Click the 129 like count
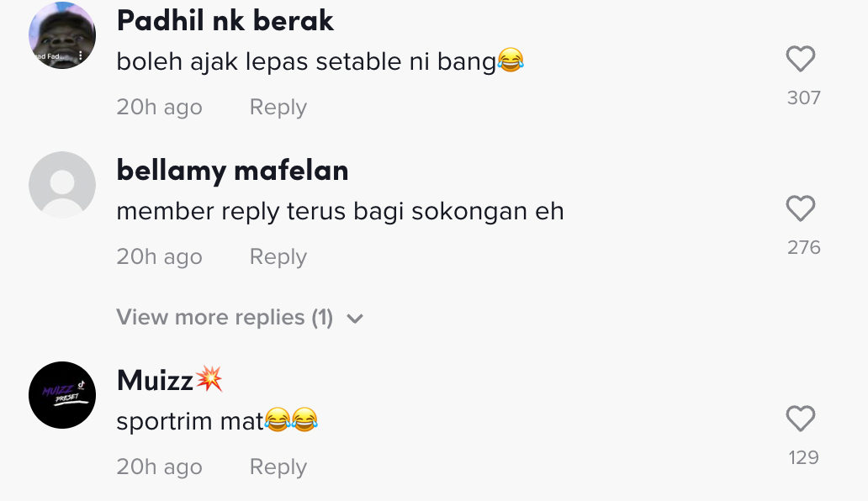This screenshot has height=501, width=868. pyautogui.click(x=803, y=458)
